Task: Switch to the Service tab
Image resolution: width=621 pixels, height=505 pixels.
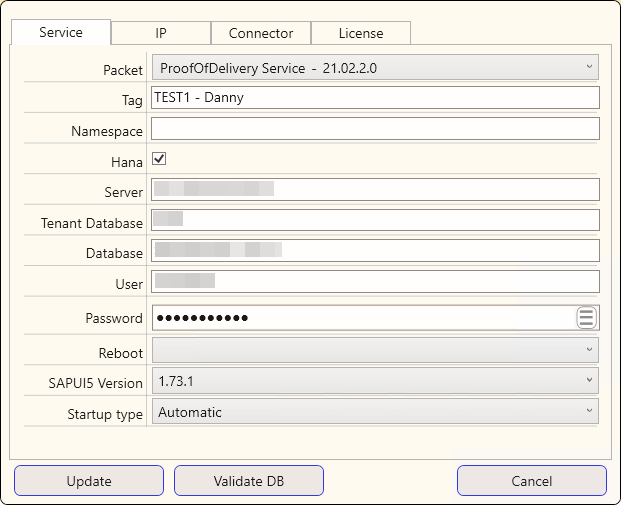Action: [x=61, y=33]
